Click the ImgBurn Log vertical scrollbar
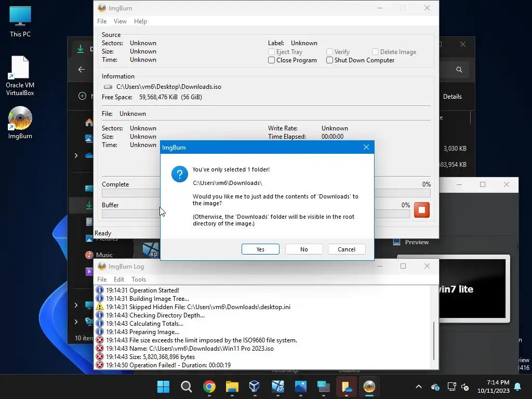 434,340
